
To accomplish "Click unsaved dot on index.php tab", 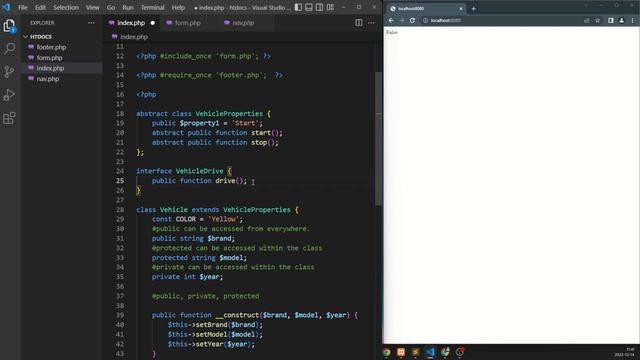I will (x=153, y=23).
